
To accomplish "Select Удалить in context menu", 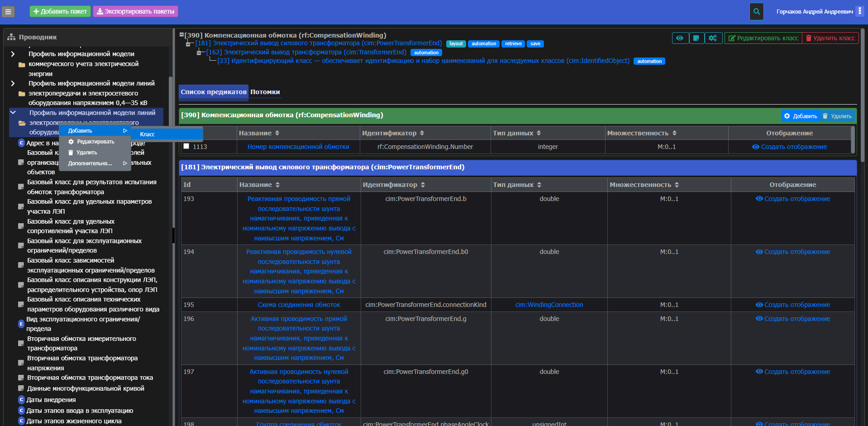I will [x=95, y=153].
